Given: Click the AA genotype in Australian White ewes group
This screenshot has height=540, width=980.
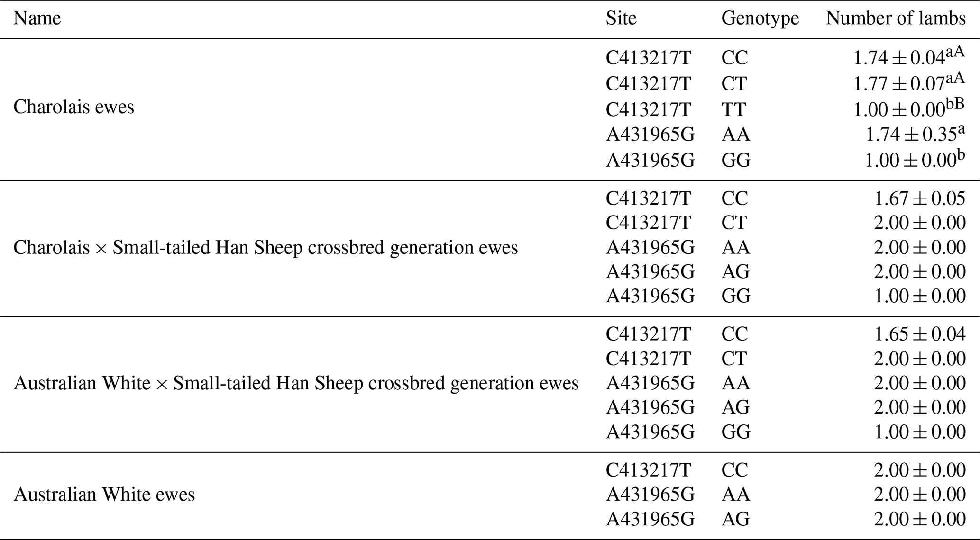Looking at the screenshot, I should [x=735, y=495].
